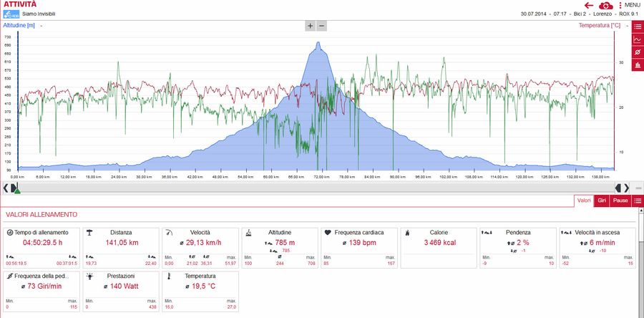Select the 2 % slope value
The height and width of the screenshot is (318, 644).
522,243
